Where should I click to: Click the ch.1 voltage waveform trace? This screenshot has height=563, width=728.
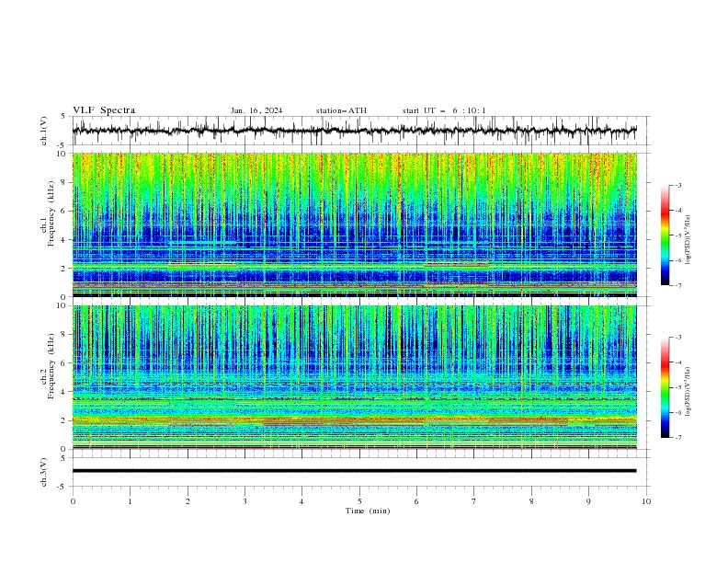355,131
